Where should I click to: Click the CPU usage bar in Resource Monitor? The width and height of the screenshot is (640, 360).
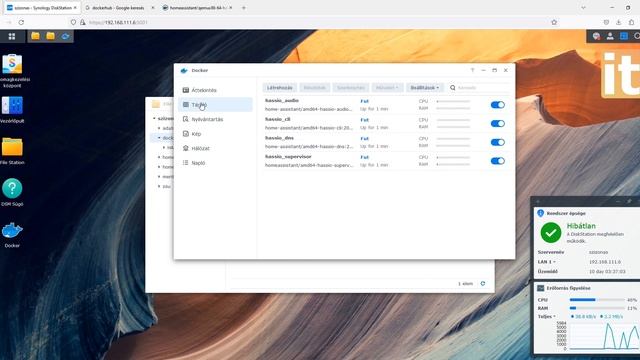click(597, 300)
